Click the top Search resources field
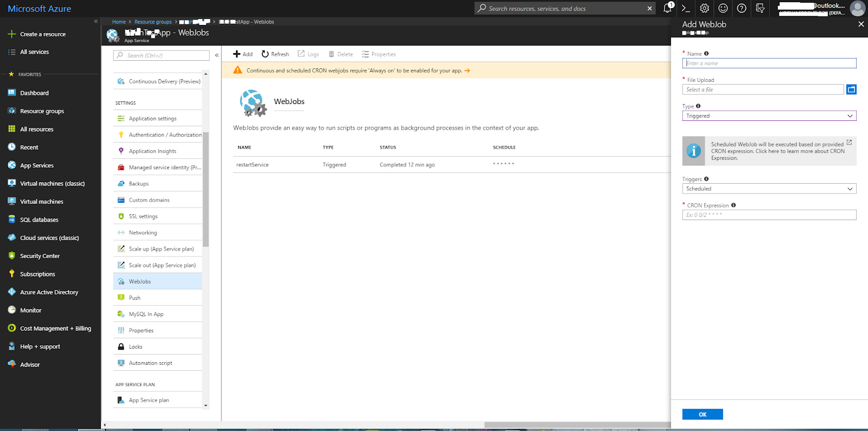The height and width of the screenshot is (431, 868). [564, 9]
